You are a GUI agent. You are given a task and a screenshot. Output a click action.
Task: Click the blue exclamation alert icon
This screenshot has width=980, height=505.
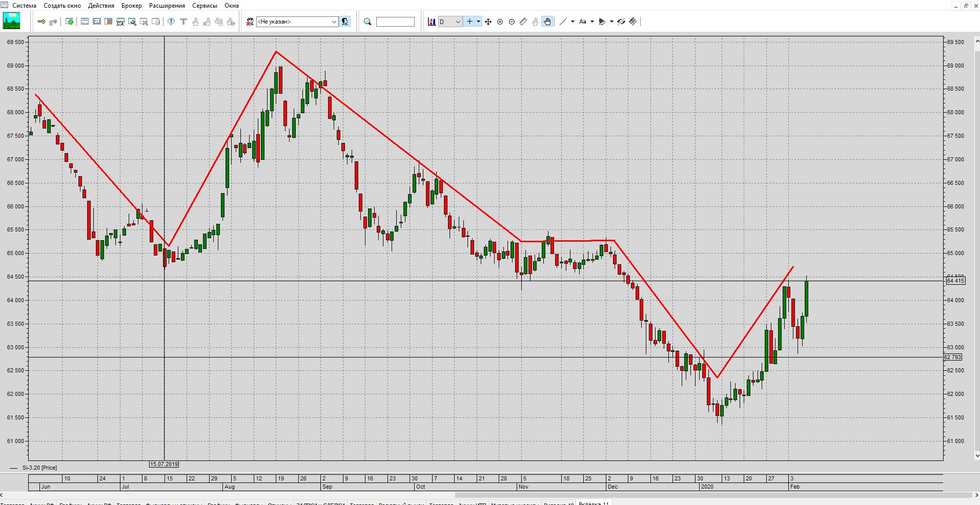pos(171,22)
